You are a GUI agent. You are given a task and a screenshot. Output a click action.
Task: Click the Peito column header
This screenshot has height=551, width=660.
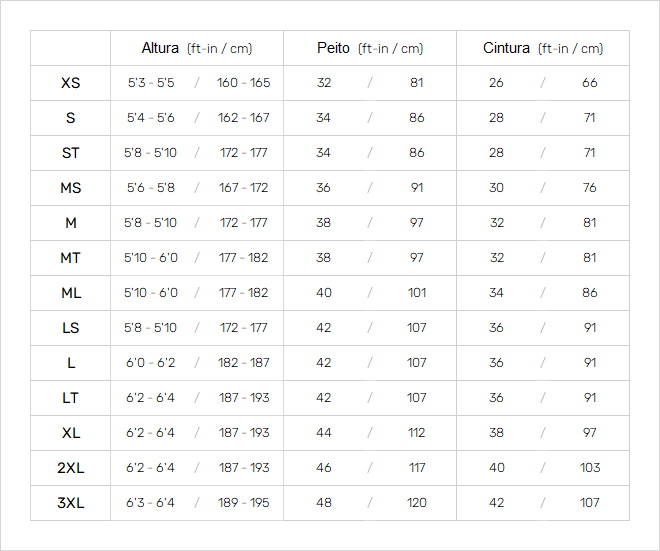point(370,48)
